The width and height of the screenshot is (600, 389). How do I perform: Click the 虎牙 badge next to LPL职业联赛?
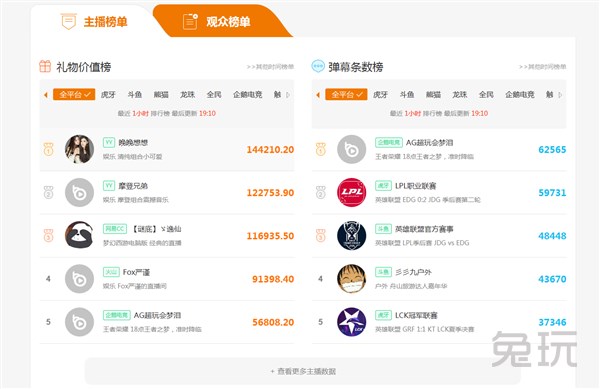pos(383,186)
